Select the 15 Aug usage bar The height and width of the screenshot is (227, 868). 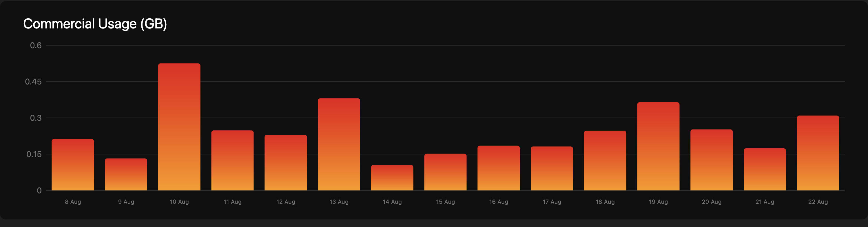tap(446, 172)
